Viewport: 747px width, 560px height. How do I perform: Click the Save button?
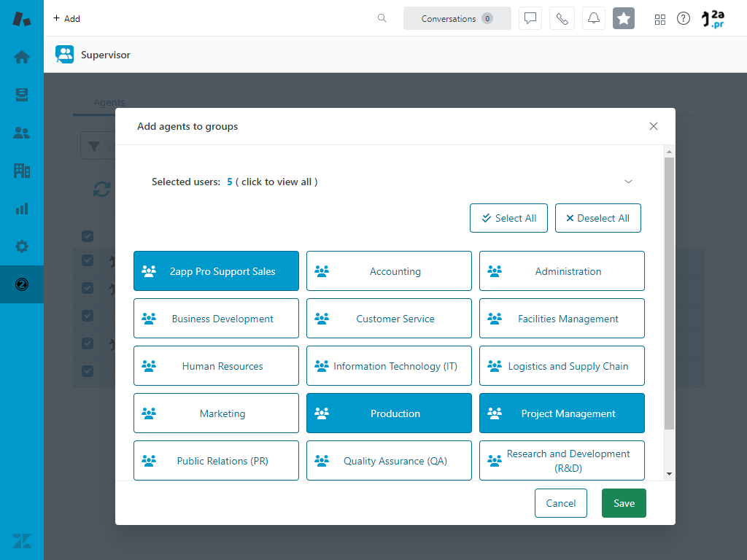[624, 503]
